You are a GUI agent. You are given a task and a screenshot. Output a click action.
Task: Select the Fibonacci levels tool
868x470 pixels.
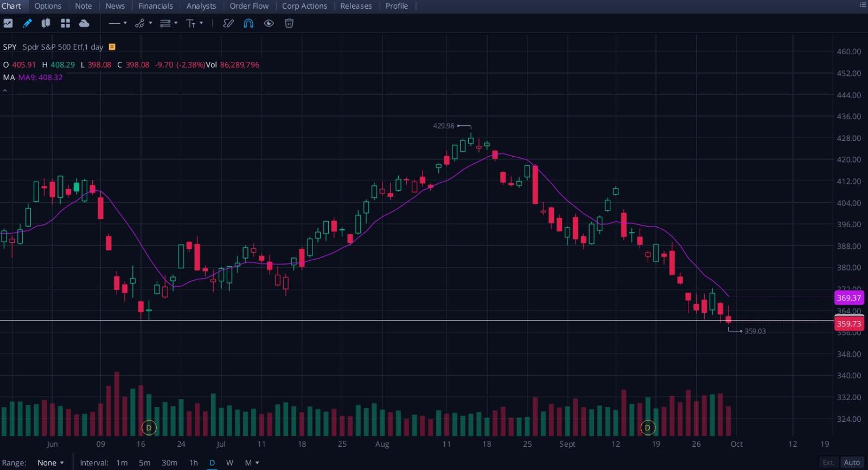coord(165,23)
